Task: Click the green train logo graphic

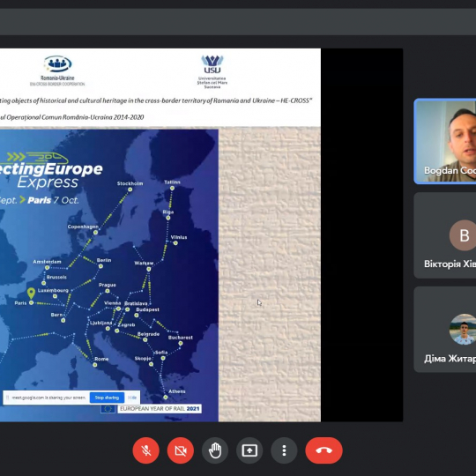Action: tap(37, 158)
